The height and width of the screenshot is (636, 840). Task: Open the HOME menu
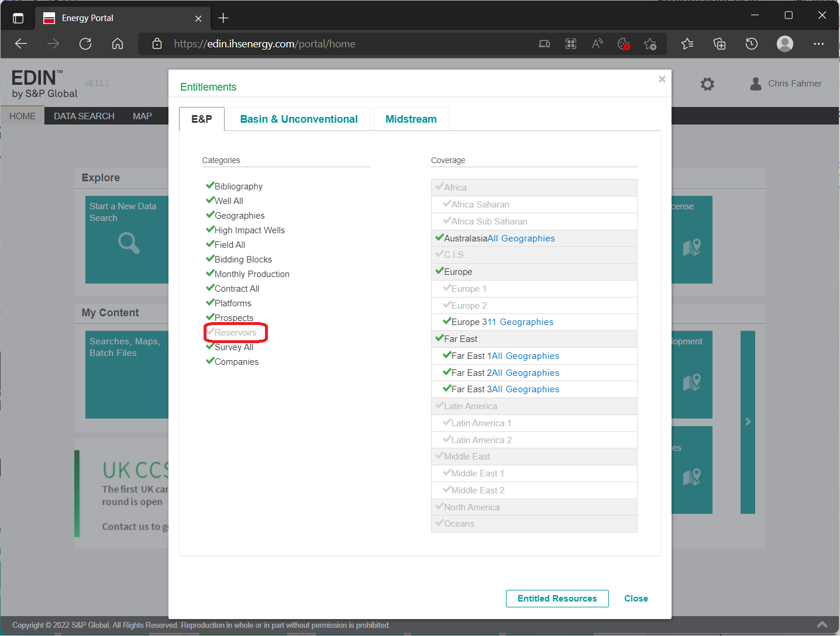click(22, 116)
